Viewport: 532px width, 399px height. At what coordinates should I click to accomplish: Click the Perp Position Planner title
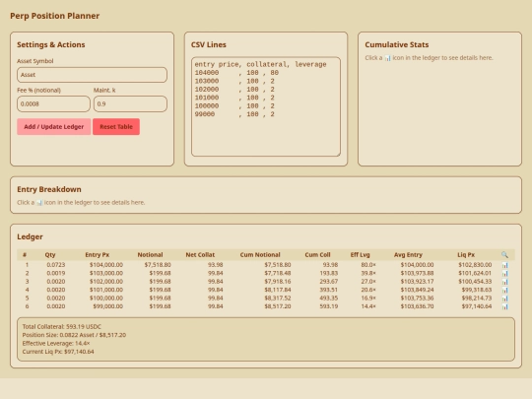pos(54,16)
